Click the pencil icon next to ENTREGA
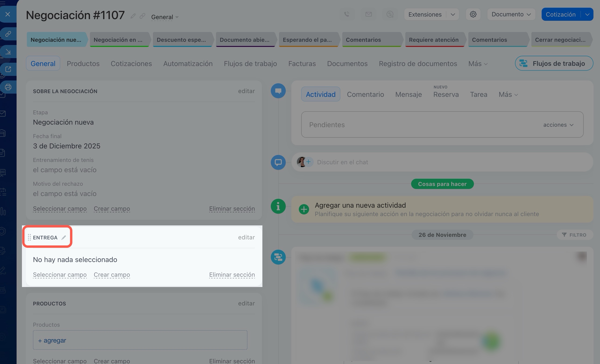Viewport: 600px width, 364px height. (64, 238)
